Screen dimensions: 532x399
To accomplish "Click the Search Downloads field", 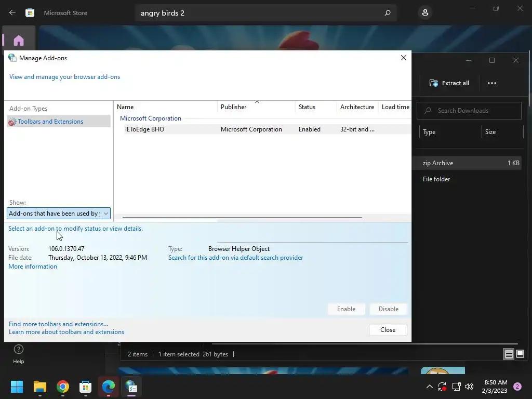I will [x=469, y=111].
